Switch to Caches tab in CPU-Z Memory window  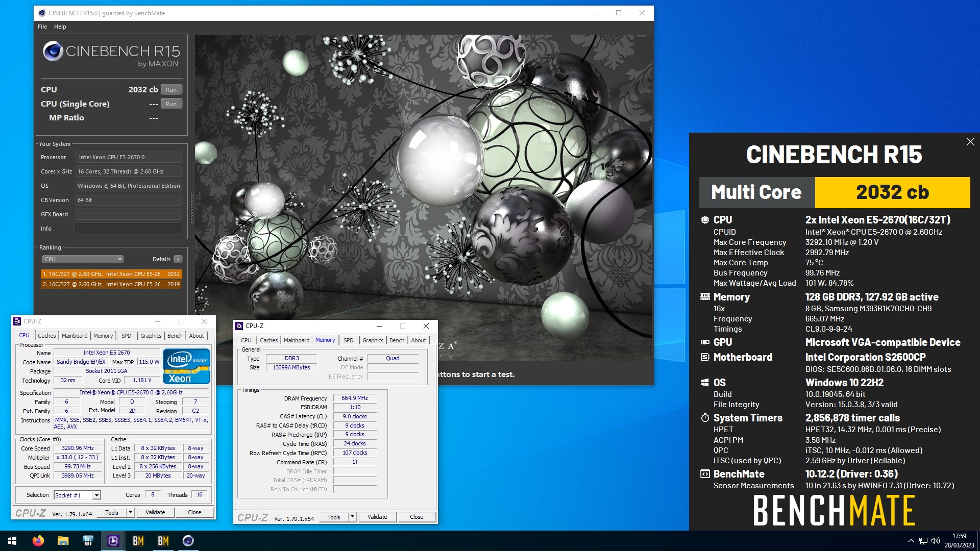(x=269, y=340)
